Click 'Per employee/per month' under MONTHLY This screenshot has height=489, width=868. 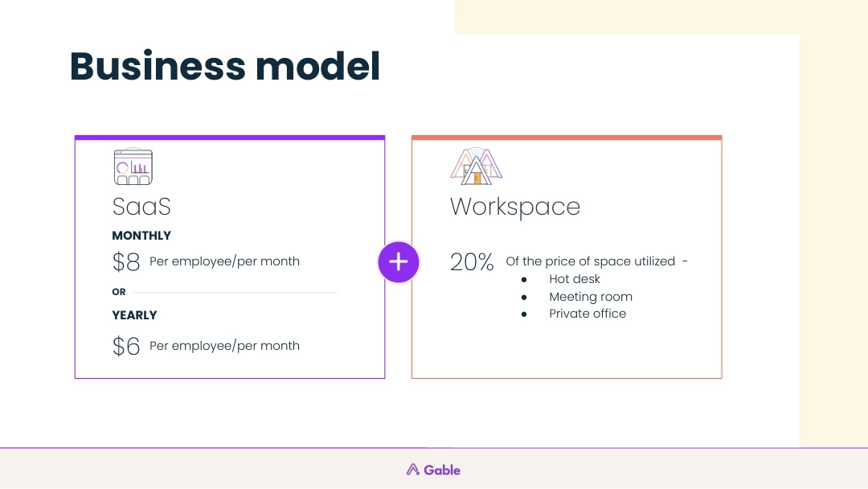[x=224, y=261]
